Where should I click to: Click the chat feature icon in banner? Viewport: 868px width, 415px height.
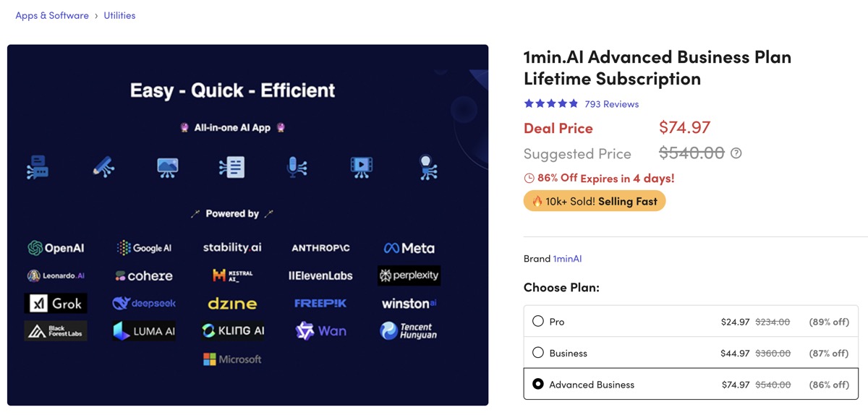coord(38,167)
